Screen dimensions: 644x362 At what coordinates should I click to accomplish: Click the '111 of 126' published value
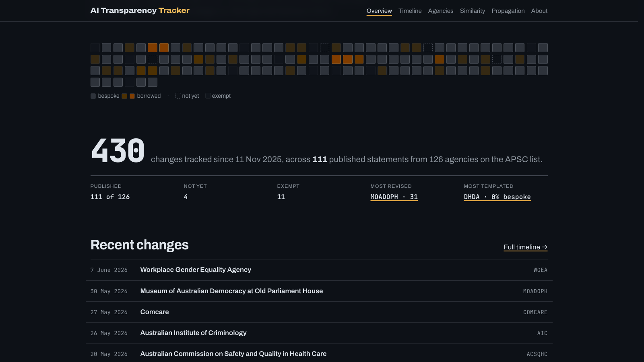(x=110, y=197)
